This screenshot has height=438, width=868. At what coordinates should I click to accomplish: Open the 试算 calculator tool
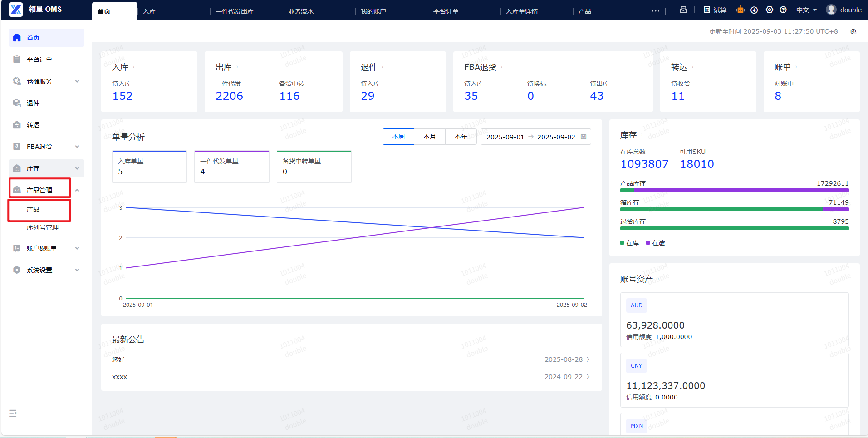(x=715, y=10)
